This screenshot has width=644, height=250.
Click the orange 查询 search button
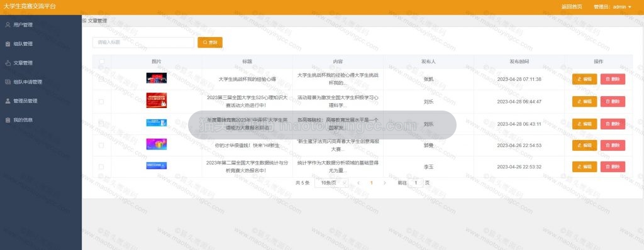[210, 42]
